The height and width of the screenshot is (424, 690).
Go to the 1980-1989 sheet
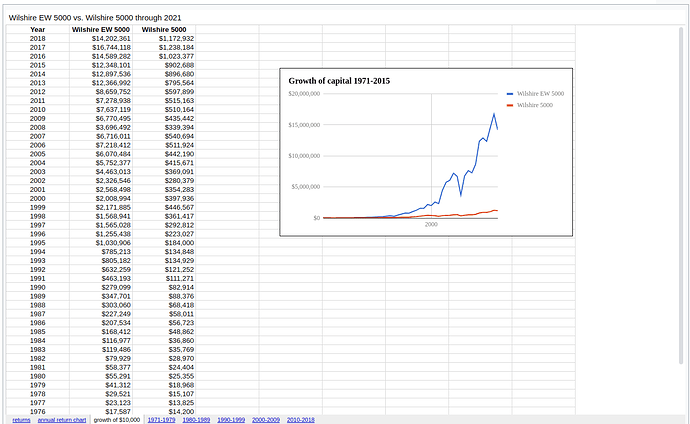coord(197,420)
